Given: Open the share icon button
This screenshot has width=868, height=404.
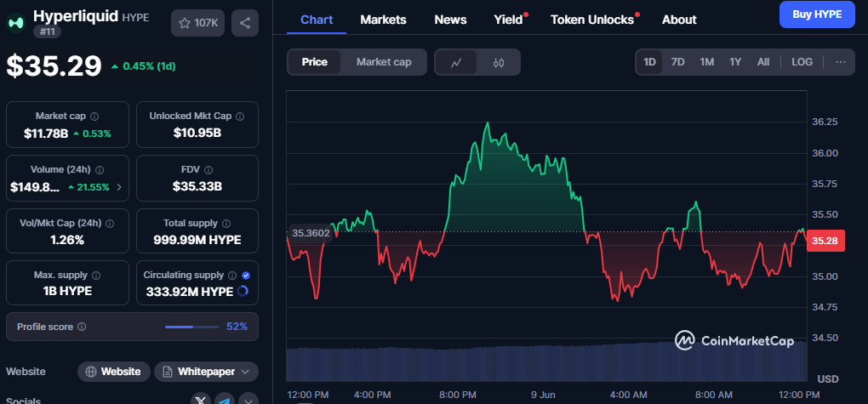Looking at the screenshot, I should point(245,23).
